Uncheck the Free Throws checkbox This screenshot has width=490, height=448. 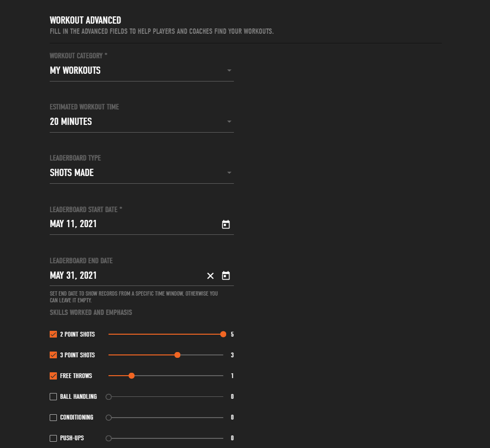tap(53, 376)
